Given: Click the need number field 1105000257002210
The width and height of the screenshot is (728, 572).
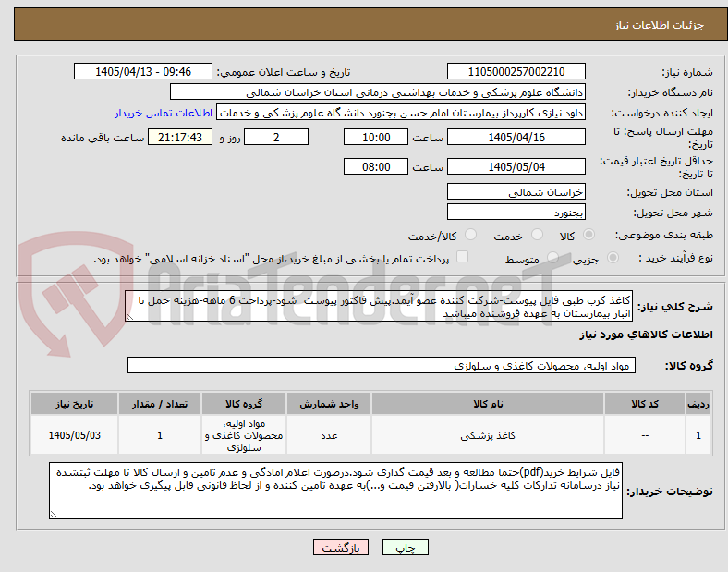Looking at the screenshot, I should (516, 72).
